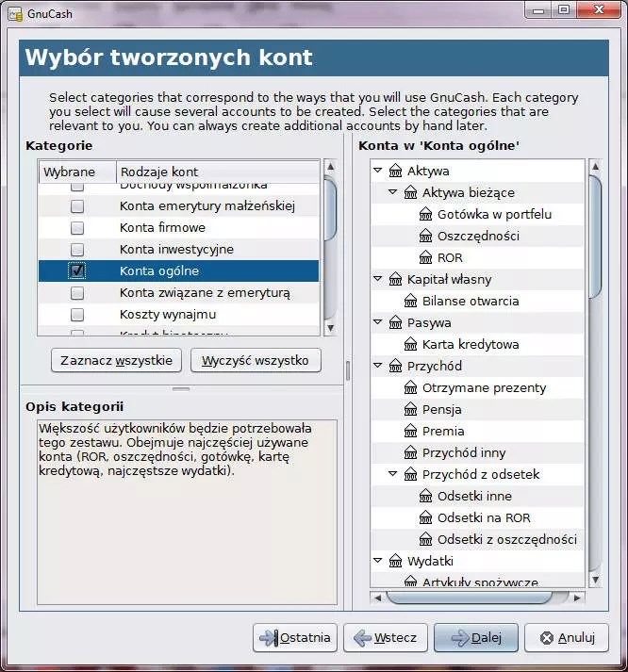This screenshot has width=628, height=672.
Task: Click the accounts tree scroll down arrow
Action: click(x=595, y=581)
